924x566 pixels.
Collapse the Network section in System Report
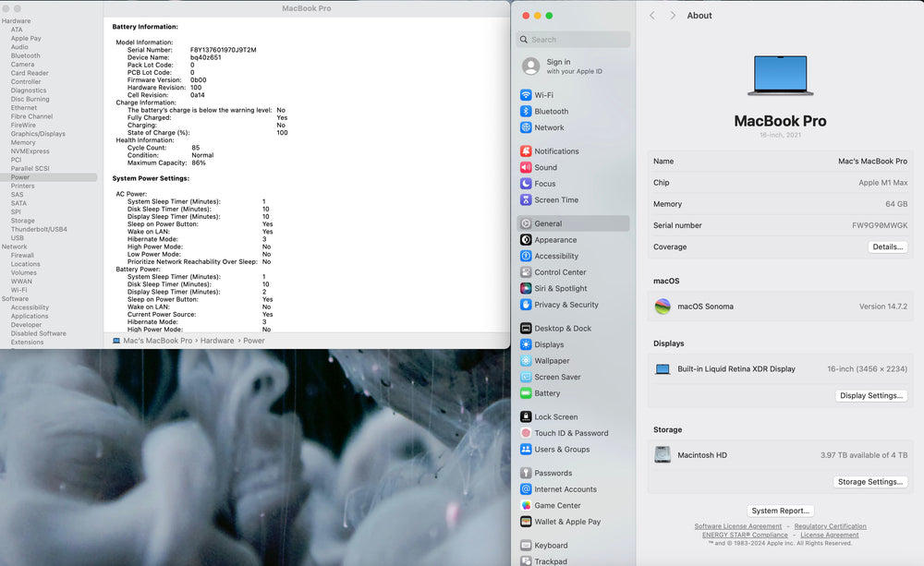pyautogui.click(x=15, y=247)
